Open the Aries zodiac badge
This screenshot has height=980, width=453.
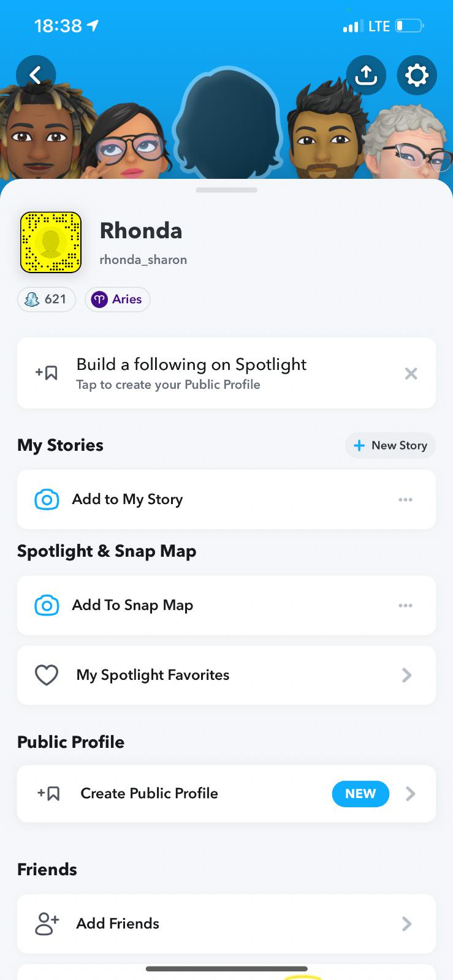coord(118,300)
